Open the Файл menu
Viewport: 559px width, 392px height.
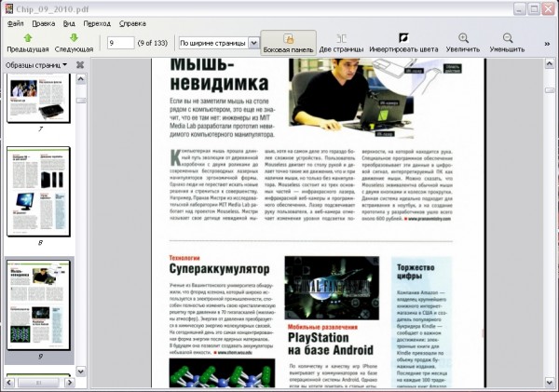coord(15,23)
